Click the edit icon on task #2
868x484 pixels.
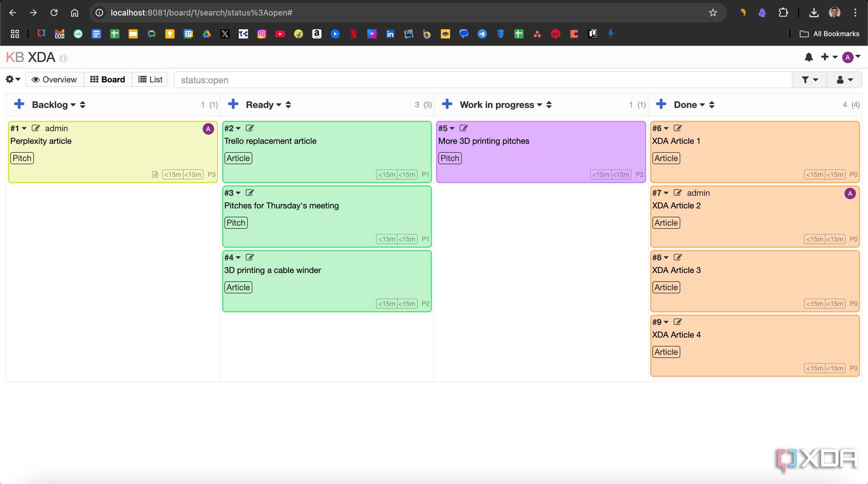tap(250, 128)
